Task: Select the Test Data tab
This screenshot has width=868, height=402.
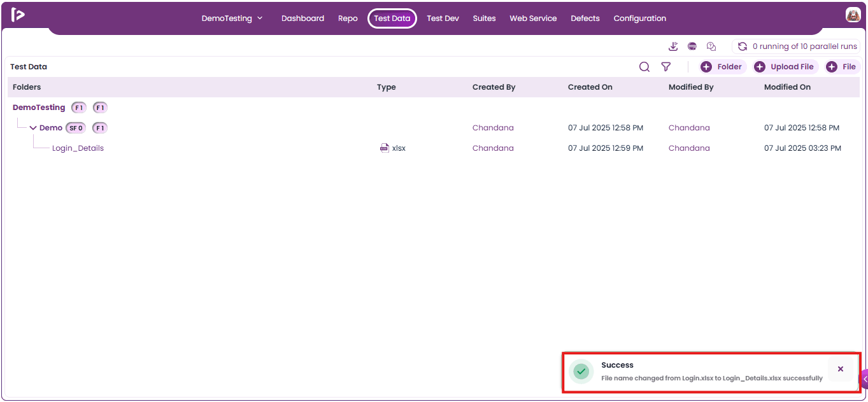Action: [392, 18]
